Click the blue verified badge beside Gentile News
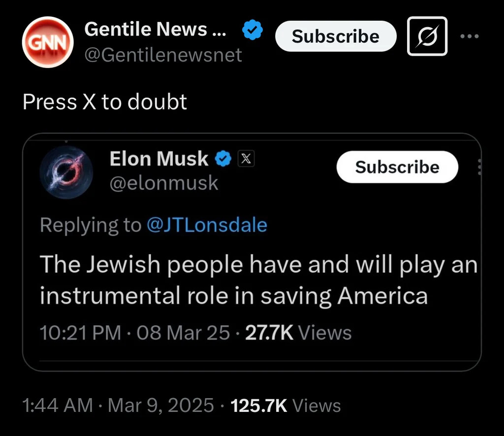Viewport: 504px width, 436px height. 253,30
